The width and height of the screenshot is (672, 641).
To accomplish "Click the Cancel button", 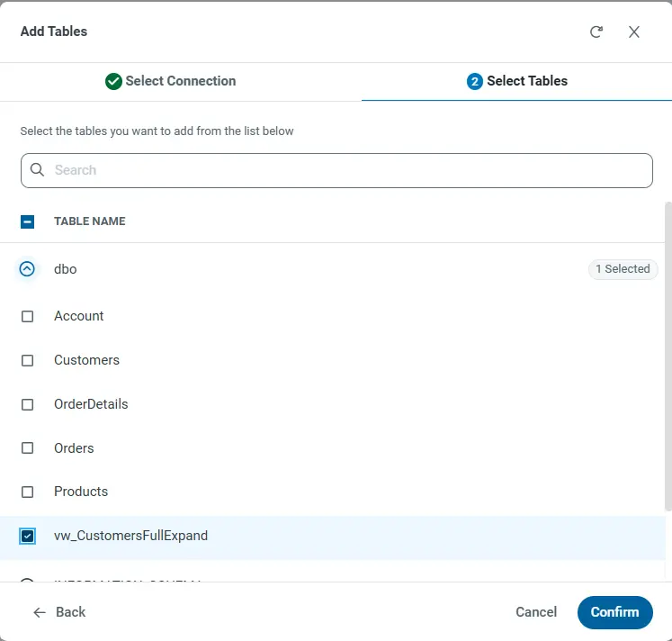I will pyautogui.click(x=536, y=612).
